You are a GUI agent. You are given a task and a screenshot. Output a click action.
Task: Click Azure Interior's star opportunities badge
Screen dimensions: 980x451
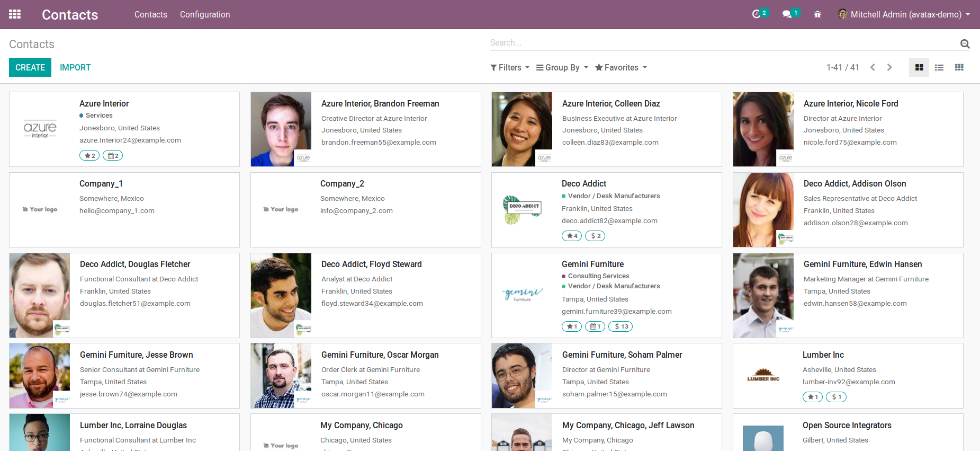click(89, 156)
